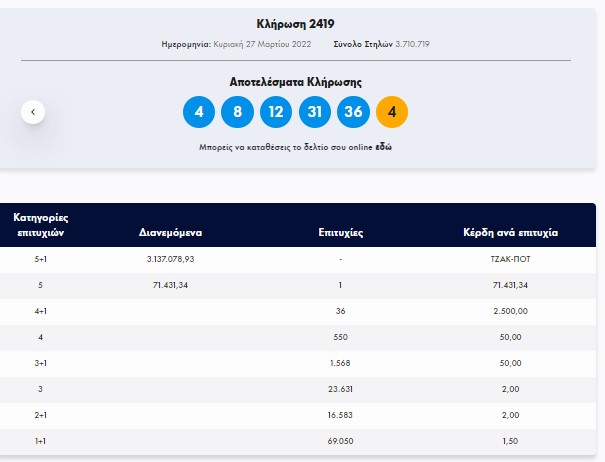Click the orange Joker number 4 ball

tap(391, 112)
